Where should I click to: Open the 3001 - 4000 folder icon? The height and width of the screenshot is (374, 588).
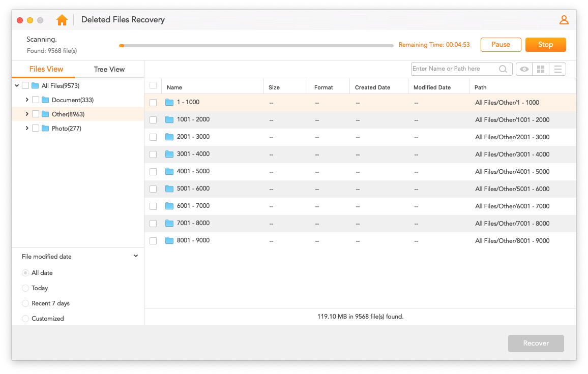[169, 154]
